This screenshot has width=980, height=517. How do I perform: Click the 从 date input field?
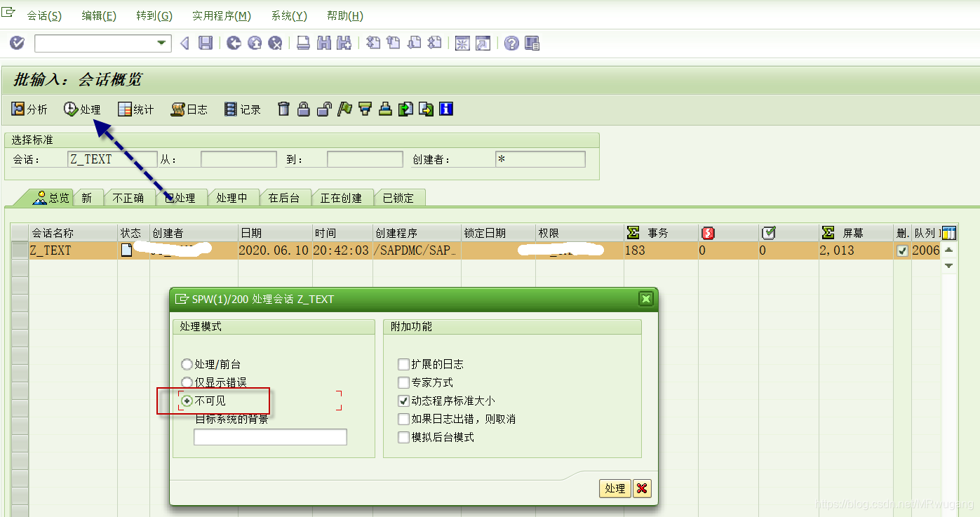[x=239, y=159]
